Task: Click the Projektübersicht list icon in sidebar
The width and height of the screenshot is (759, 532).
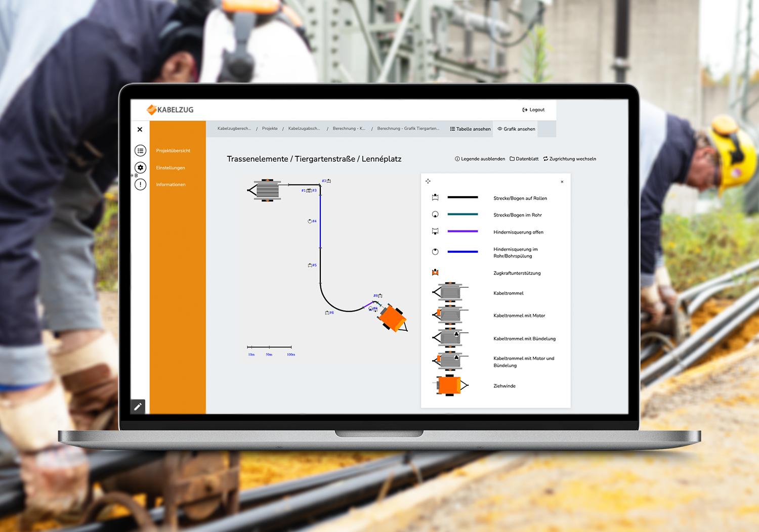Action: coord(141,151)
